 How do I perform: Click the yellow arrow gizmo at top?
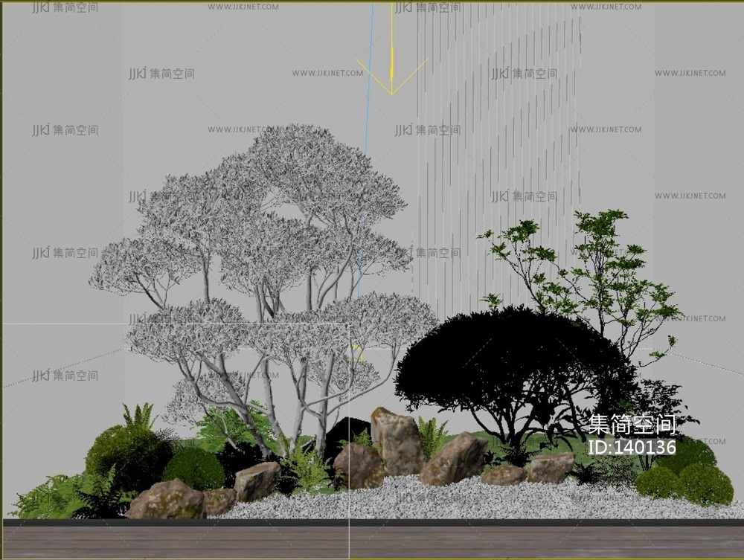(x=391, y=73)
